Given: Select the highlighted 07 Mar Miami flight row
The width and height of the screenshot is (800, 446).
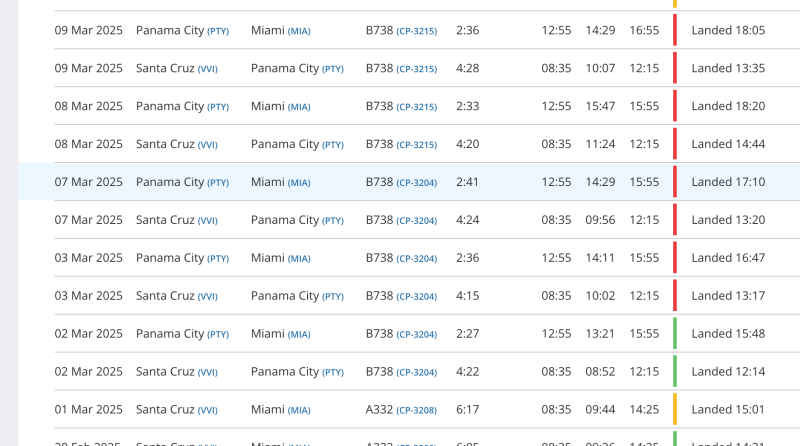Looking at the screenshot, I should (x=400, y=182).
